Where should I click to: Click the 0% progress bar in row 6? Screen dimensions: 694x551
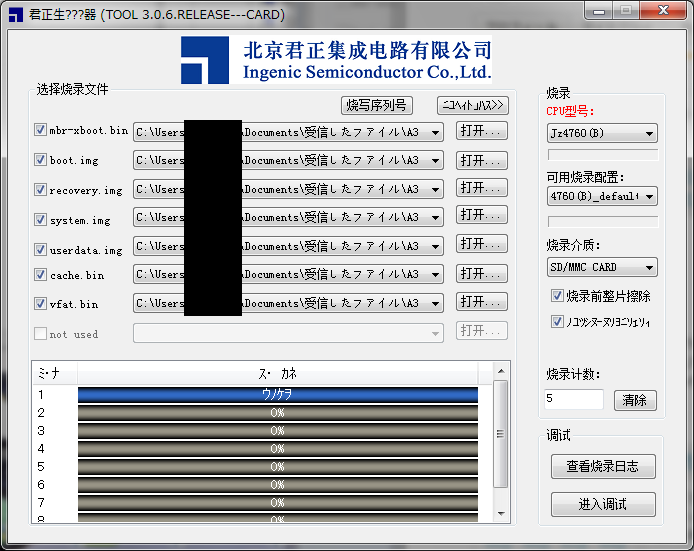coord(278,485)
